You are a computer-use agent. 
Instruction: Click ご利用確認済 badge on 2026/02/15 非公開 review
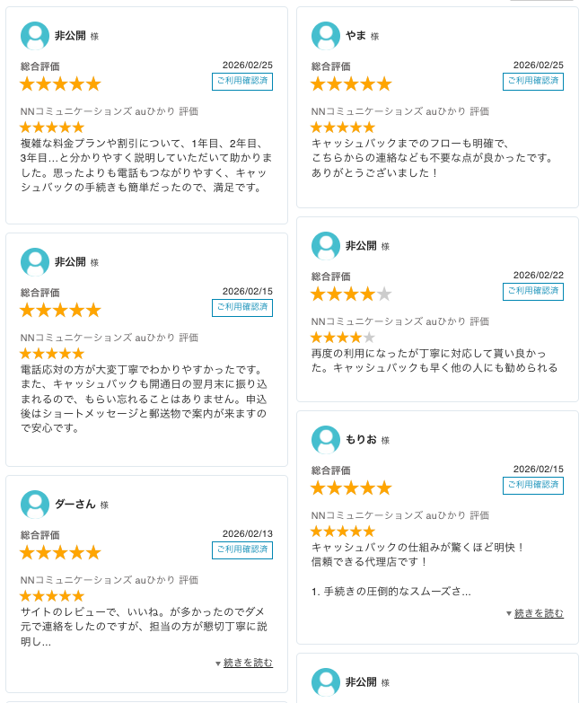pos(242,307)
